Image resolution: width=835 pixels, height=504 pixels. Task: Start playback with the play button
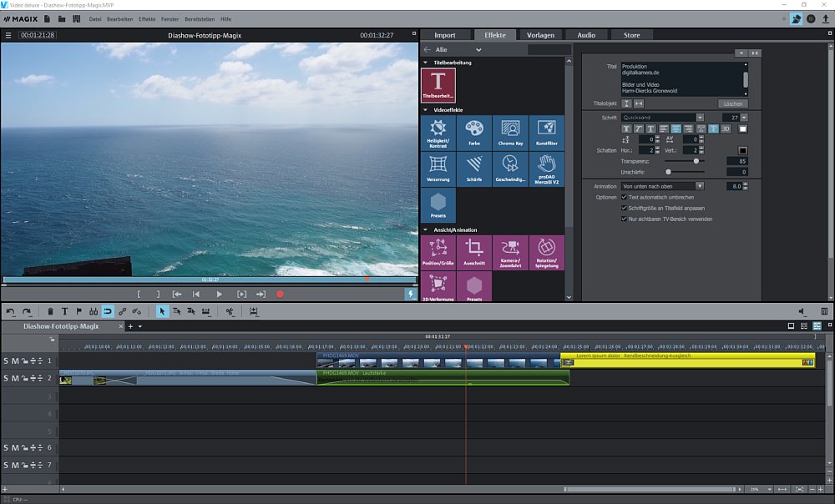click(x=219, y=294)
